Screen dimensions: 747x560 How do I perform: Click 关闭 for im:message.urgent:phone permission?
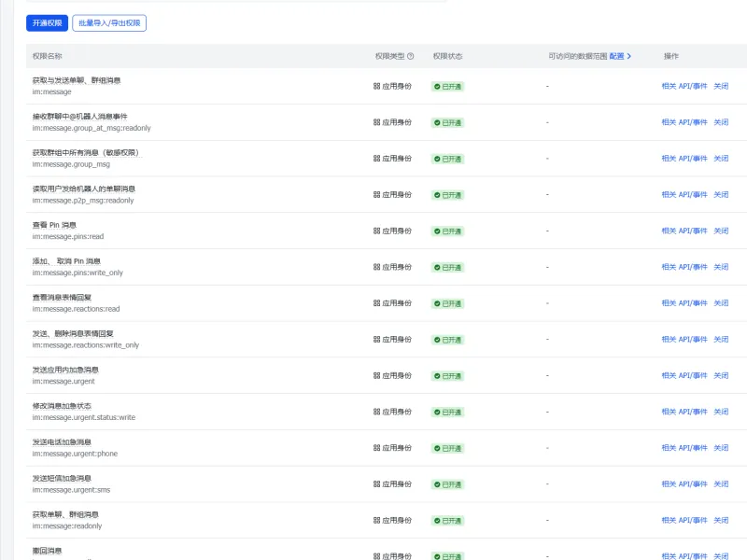click(721, 448)
